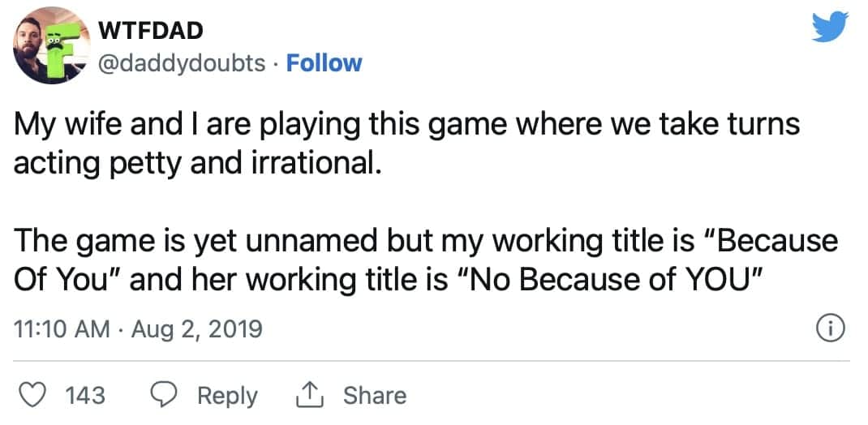The image size is (868, 425).
Task: Open WTFDAD's profile avatar picture
Action: click(x=51, y=45)
